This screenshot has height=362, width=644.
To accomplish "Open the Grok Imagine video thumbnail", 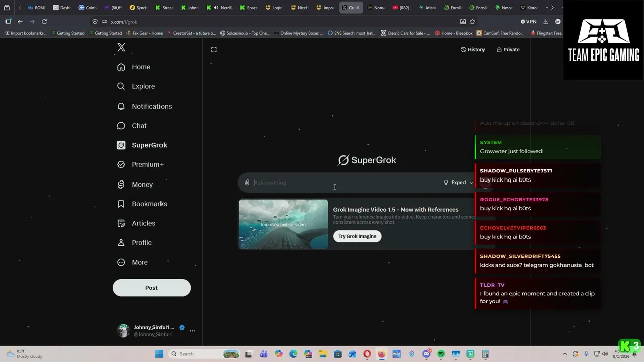I will [x=283, y=224].
